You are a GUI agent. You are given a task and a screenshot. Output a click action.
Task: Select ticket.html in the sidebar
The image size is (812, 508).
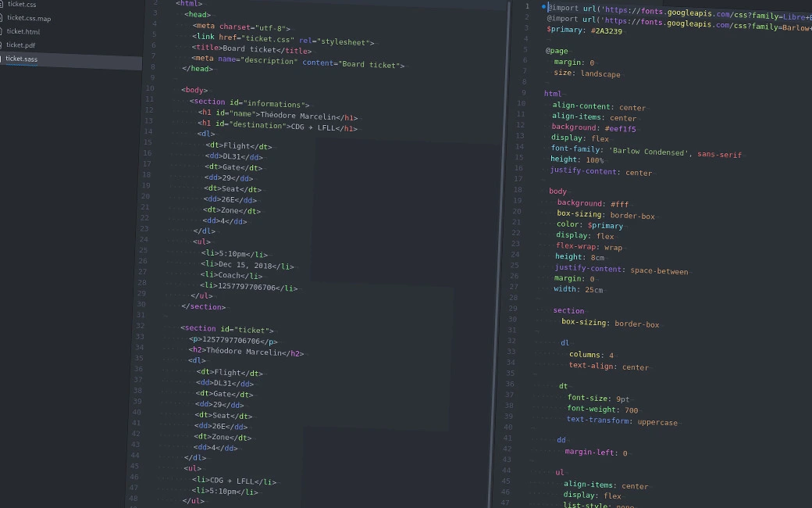click(23, 32)
